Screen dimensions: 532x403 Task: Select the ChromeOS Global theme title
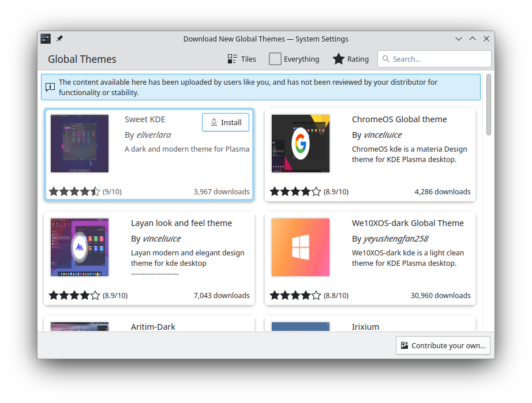point(399,119)
